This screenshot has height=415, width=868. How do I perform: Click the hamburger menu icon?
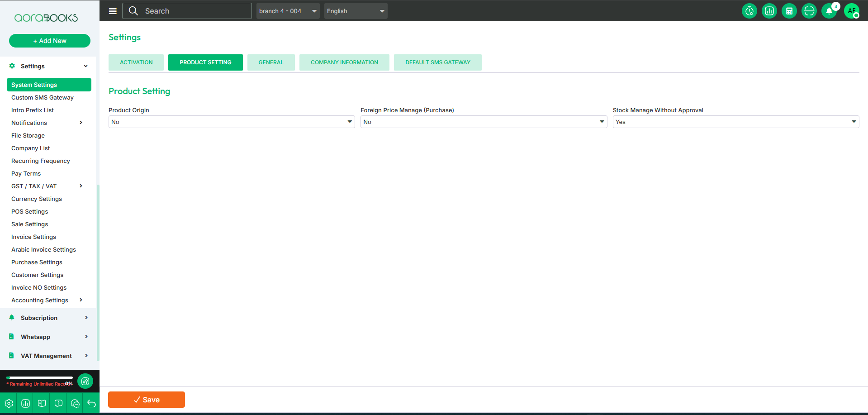click(113, 11)
